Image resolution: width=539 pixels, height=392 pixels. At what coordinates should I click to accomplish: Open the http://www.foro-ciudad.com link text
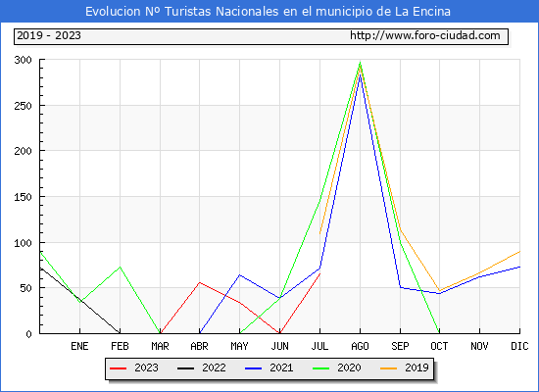point(425,35)
